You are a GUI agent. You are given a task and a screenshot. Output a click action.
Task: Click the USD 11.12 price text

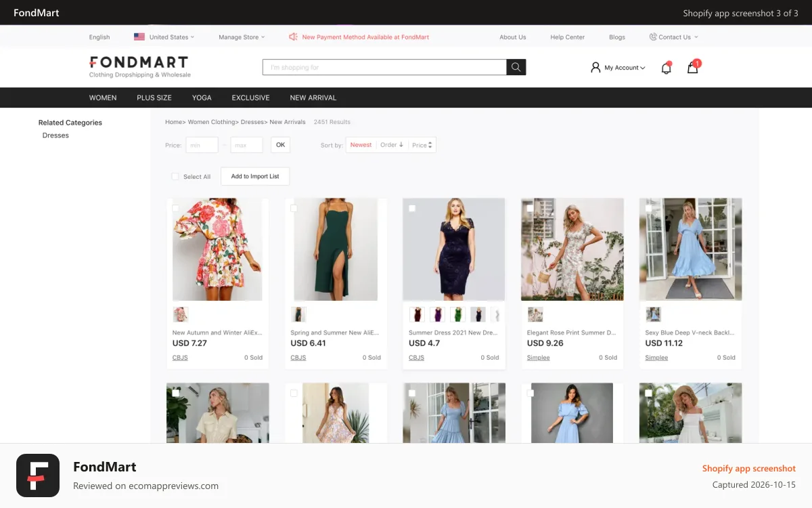coord(664,343)
